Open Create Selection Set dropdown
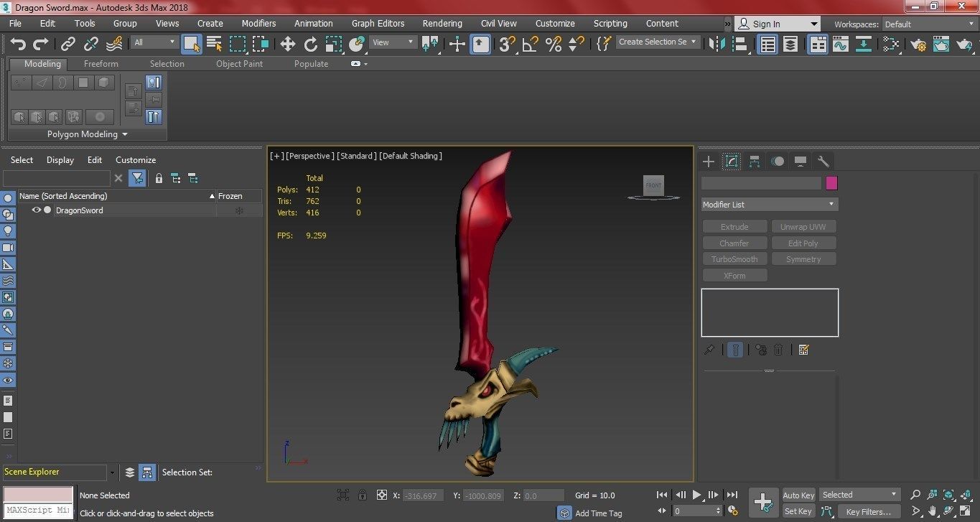Screen dimensions: 980x522 (x=658, y=42)
